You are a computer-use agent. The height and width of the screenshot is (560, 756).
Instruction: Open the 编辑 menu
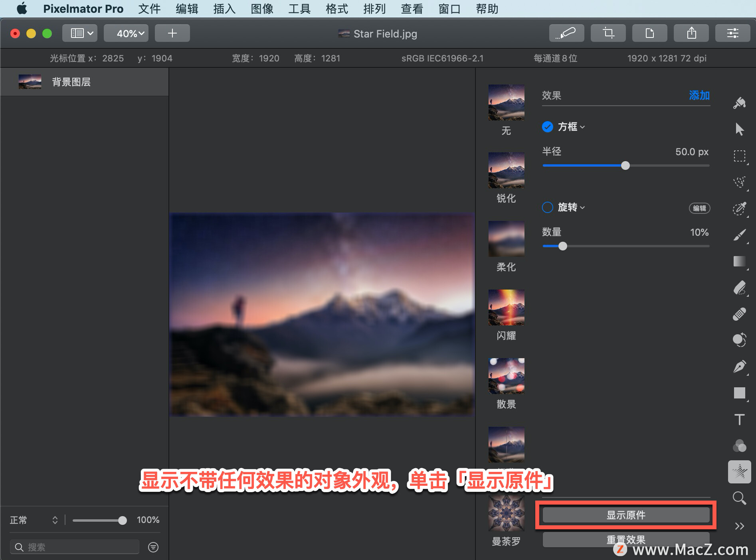pos(187,8)
